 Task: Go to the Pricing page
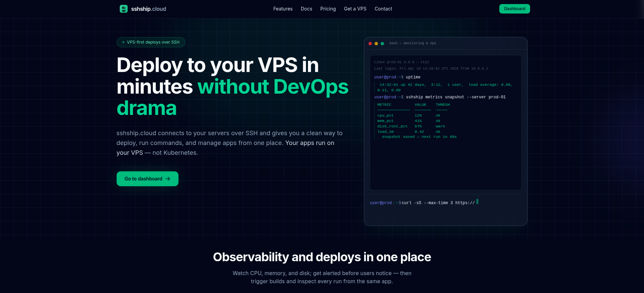[328, 9]
